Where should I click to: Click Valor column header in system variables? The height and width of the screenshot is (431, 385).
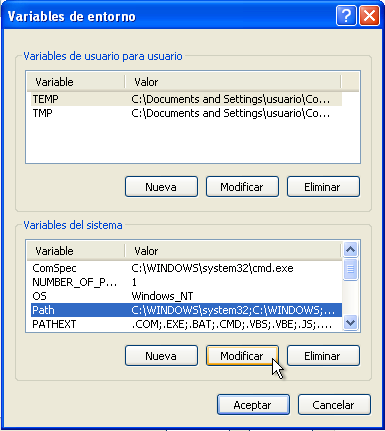pos(233,251)
